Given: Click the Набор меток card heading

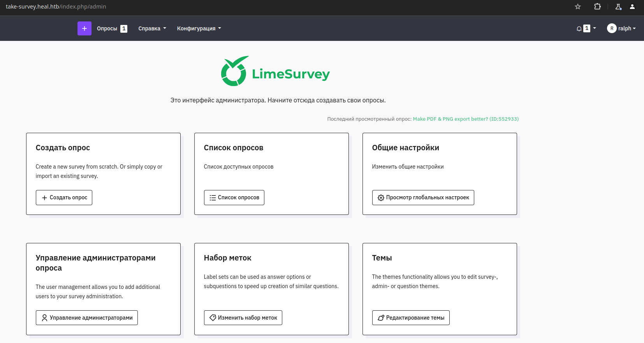Looking at the screenshot, I should 227,258.
